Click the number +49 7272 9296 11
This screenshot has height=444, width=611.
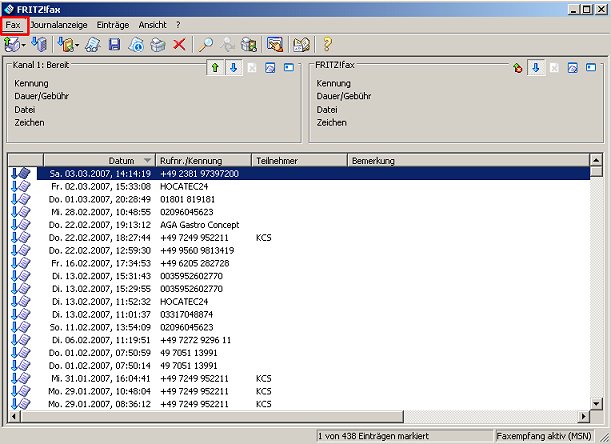tap(195, 340)
